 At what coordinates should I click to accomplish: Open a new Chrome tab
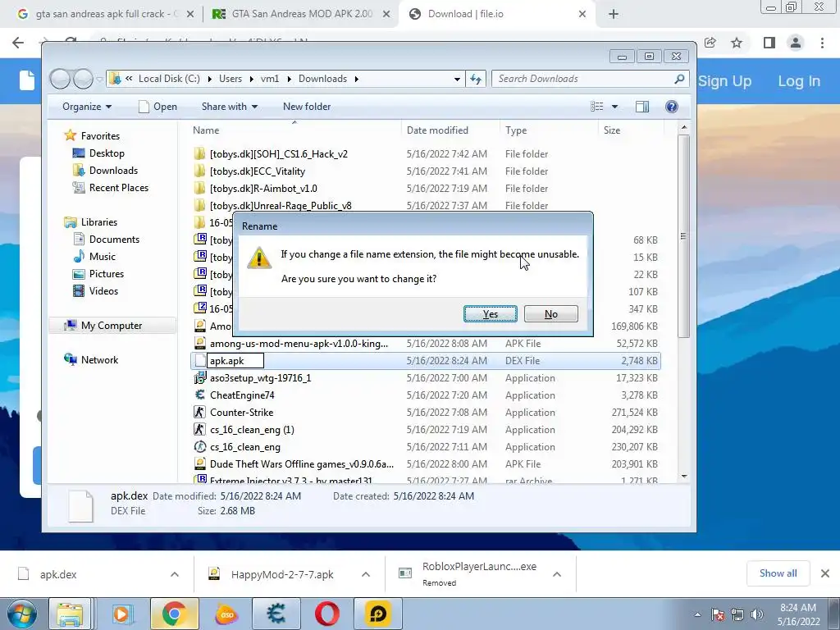pyautogui.click(x=614, y=14)
